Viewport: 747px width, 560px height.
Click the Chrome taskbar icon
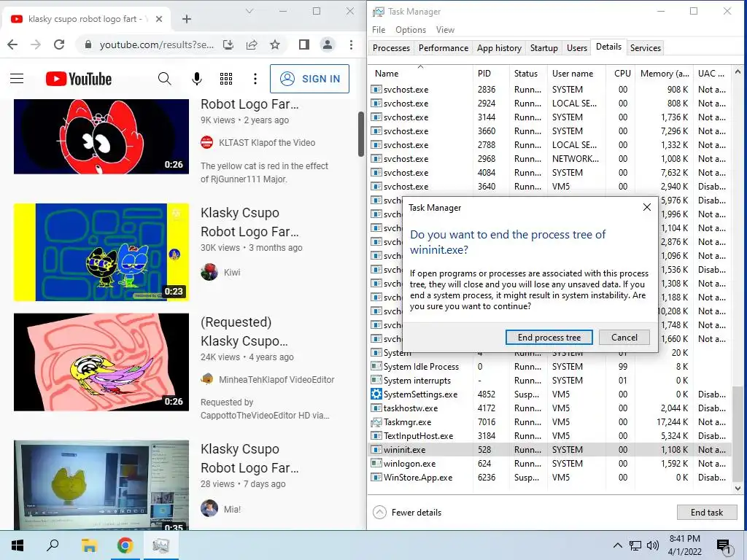click(125, 545)
